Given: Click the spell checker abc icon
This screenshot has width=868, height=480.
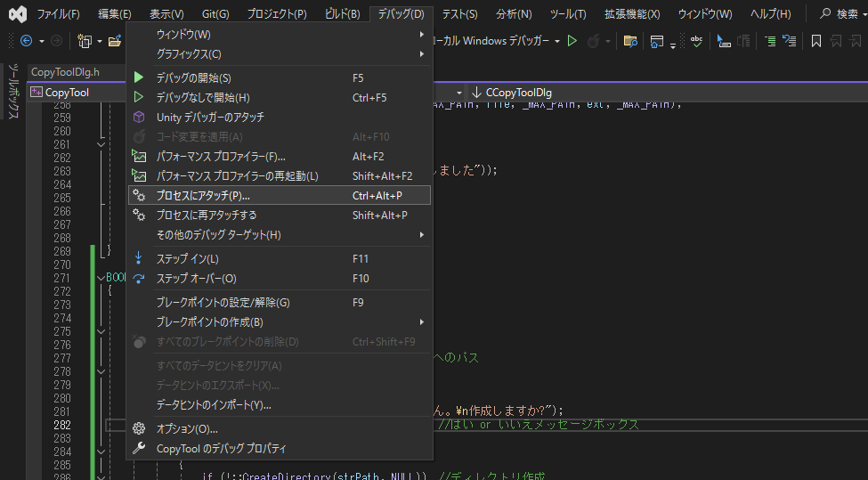Looking at the screenshot, I should [695, 41].
